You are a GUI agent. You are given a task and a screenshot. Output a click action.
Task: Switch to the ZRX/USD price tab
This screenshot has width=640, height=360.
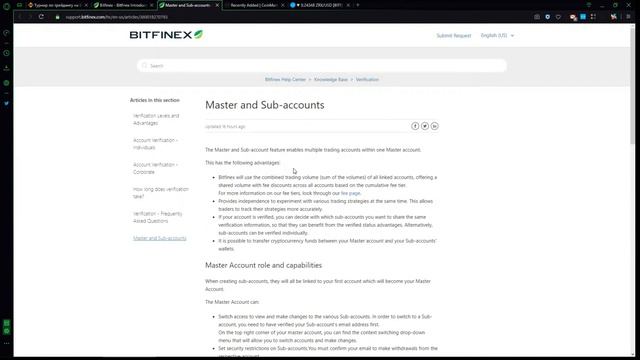coord(320,5)
